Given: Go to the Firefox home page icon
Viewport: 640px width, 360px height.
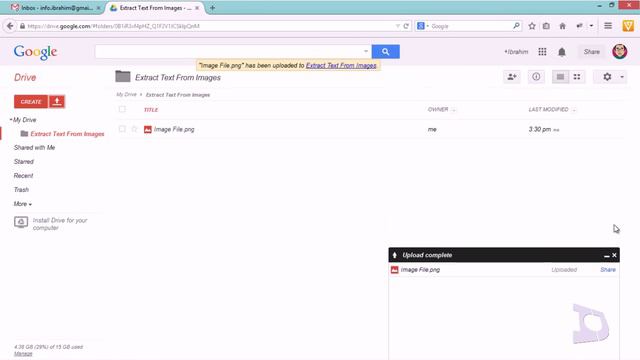Looking at the screenshot, I should (562, 26).
